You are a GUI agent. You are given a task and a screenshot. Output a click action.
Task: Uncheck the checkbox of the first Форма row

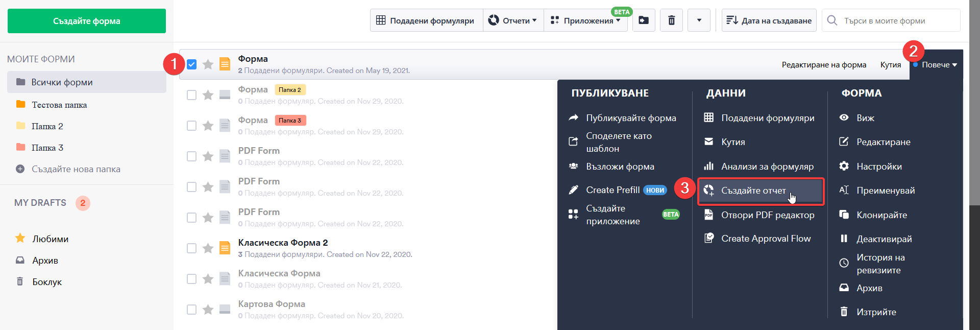tap(191, 64)
